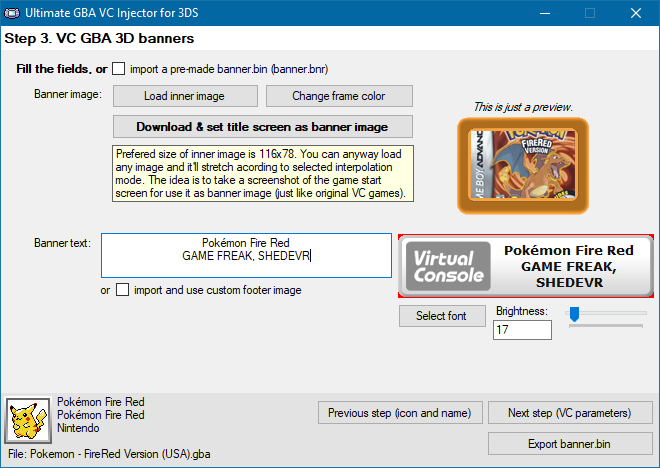Click the 'Nintendo' publisher label
This screenshot has width=660, height=468.
[78, 428]
